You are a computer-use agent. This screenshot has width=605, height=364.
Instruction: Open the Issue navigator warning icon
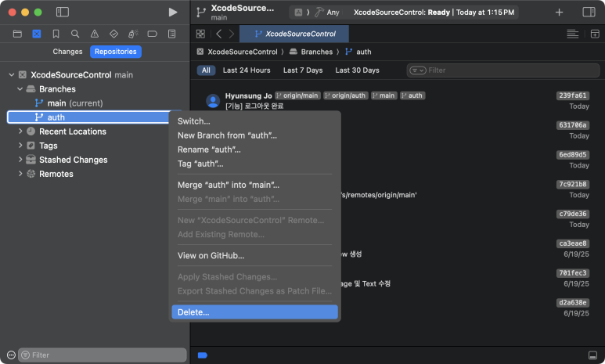[x=95, y=34]
